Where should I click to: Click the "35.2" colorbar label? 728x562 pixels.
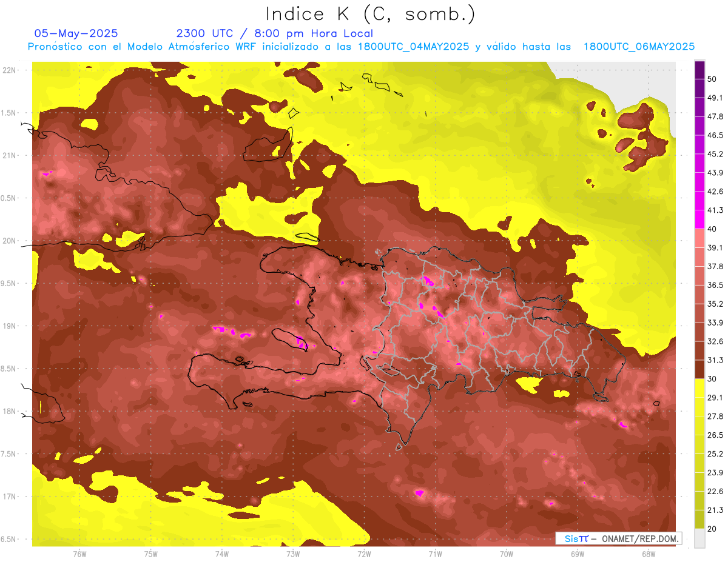715,304
